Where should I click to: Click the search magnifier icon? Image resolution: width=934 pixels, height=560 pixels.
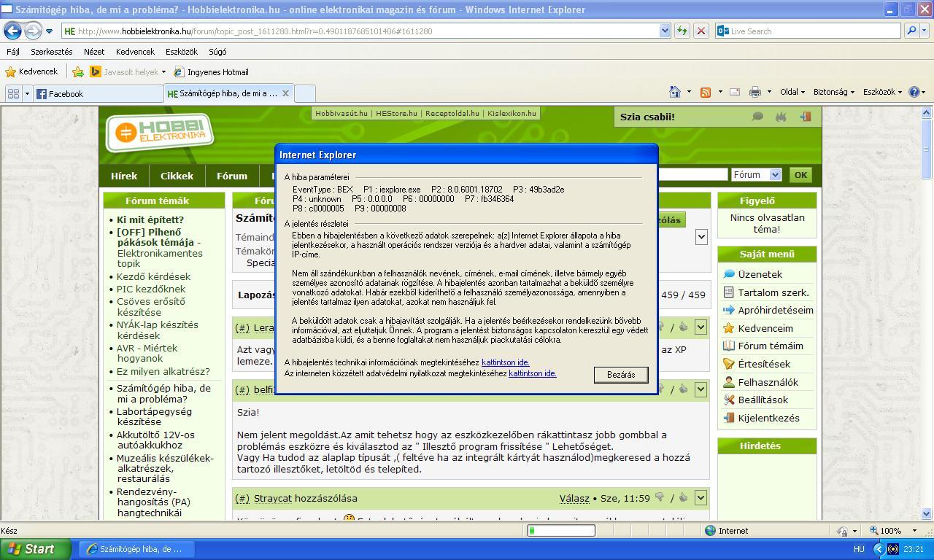(911, 31)
